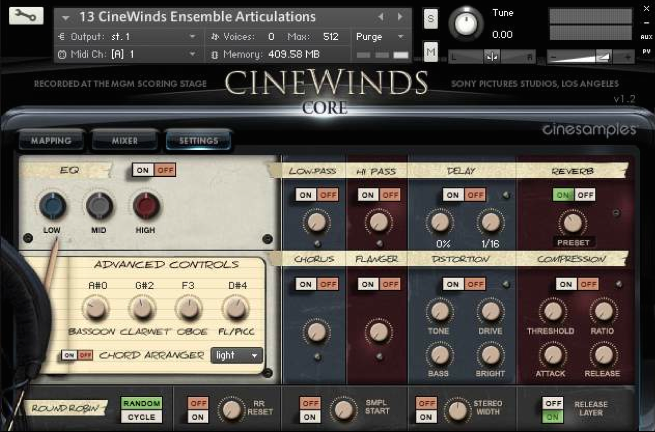Turn the STEREO WIDTH knob

click(x=457, y=410)
